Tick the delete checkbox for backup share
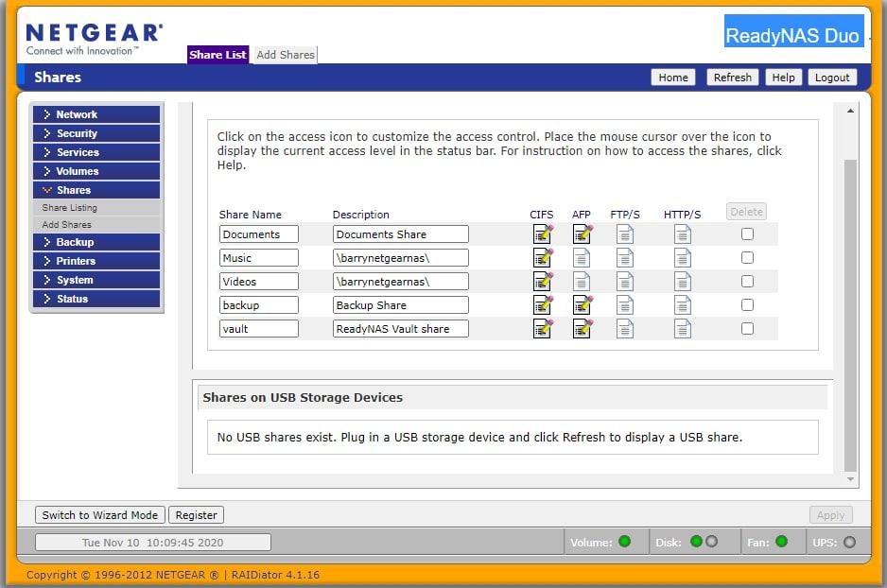The image size is (887, 588). tap(747, 305)
